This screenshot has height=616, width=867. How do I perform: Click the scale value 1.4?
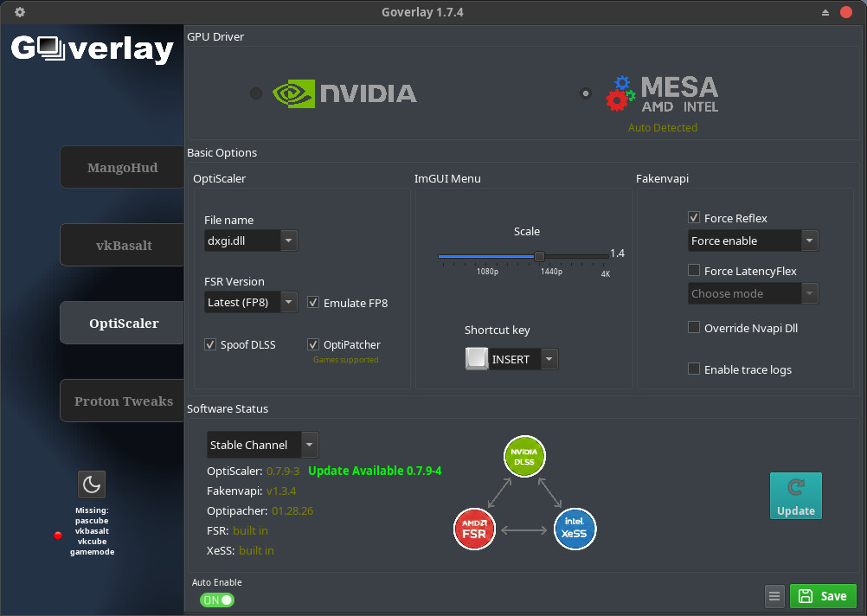tap(617, 253)
